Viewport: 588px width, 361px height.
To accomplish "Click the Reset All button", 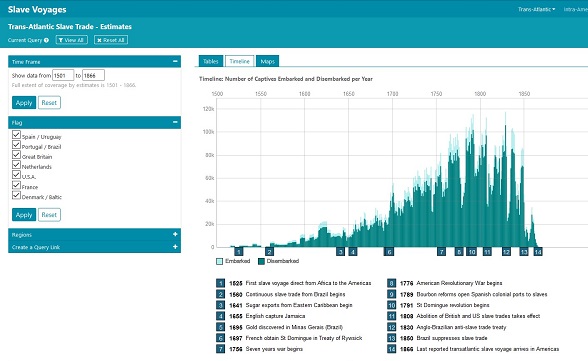I will (x=111, y=40).
